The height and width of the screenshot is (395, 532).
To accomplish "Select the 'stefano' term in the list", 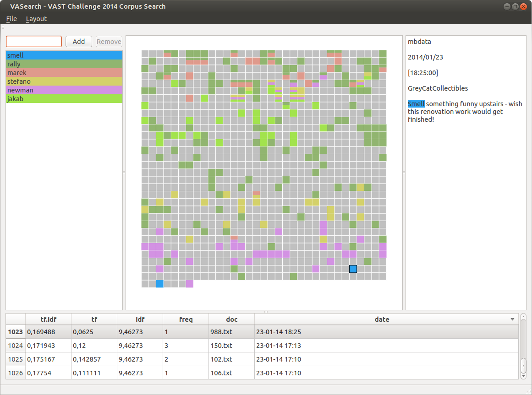I will [x=64, y=81].
